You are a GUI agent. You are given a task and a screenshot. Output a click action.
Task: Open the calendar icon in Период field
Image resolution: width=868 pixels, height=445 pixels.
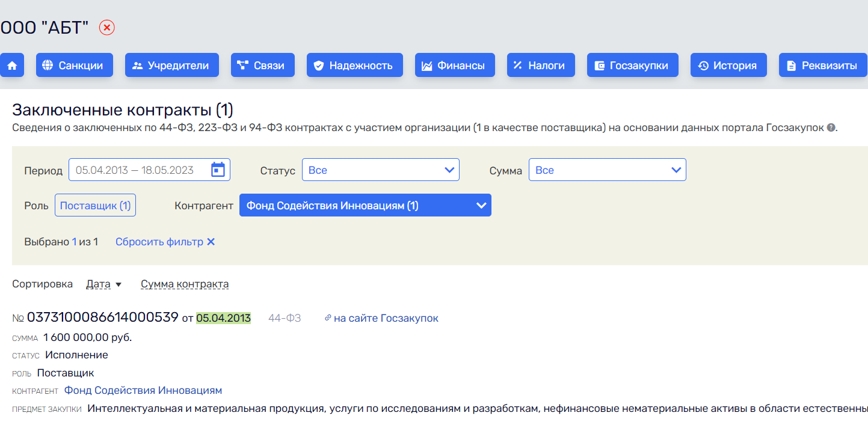tap(218, 170)
